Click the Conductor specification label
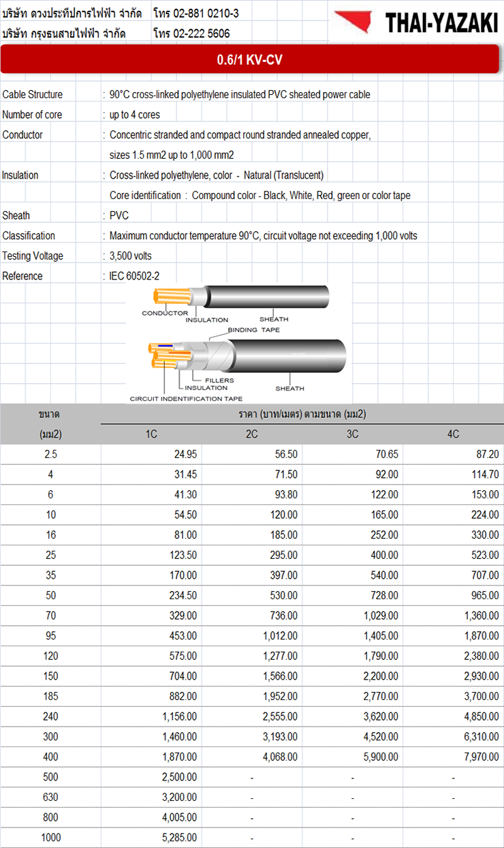Viewport: 504px width, 848px height. pos(22,135)
